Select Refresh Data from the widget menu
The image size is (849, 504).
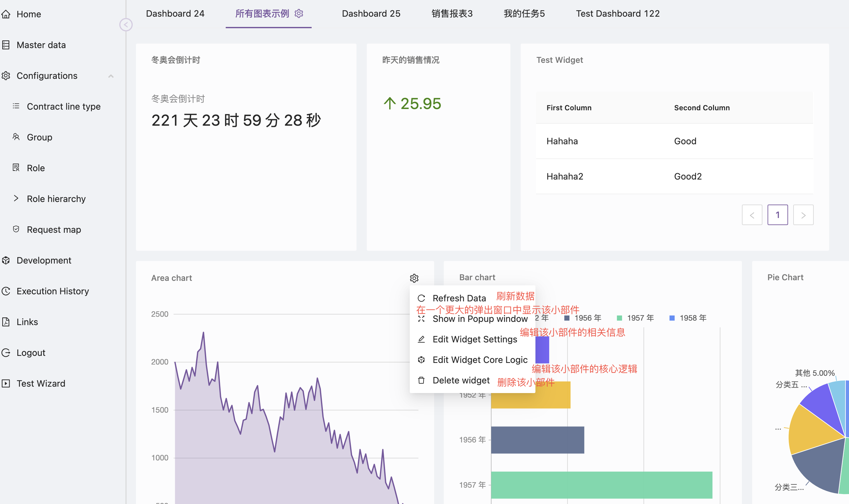pyautogui.click(x=459, y=298)
